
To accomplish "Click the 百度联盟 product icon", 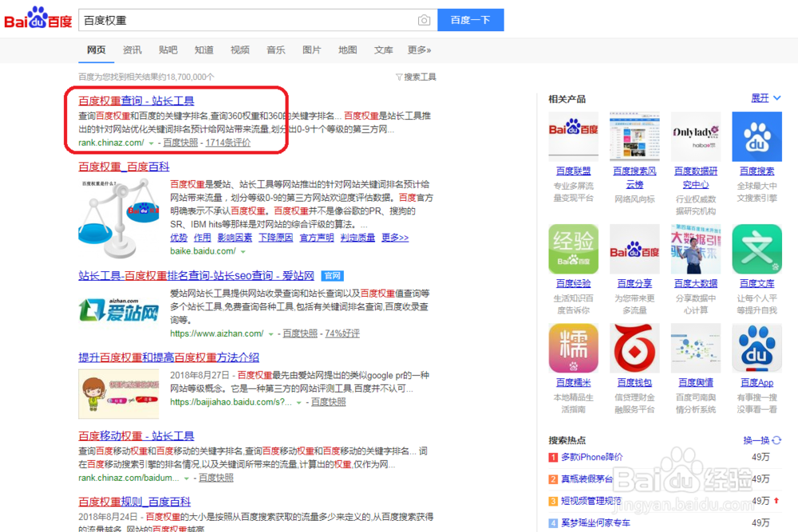I will point(573,137).
